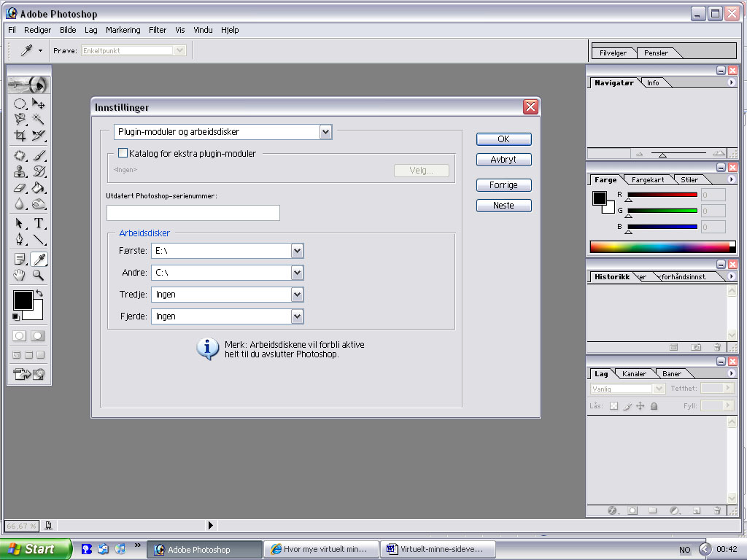Open the Plugin-moduler og arbeidsdisker dropdown
The image size is (747, 560).
pyautogui.click(x=325, y=132)
